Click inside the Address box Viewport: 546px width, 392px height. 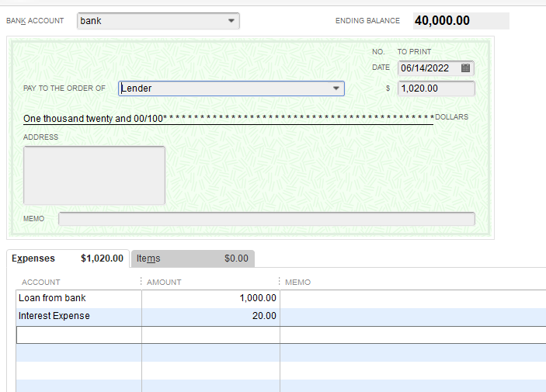point(94,175)
